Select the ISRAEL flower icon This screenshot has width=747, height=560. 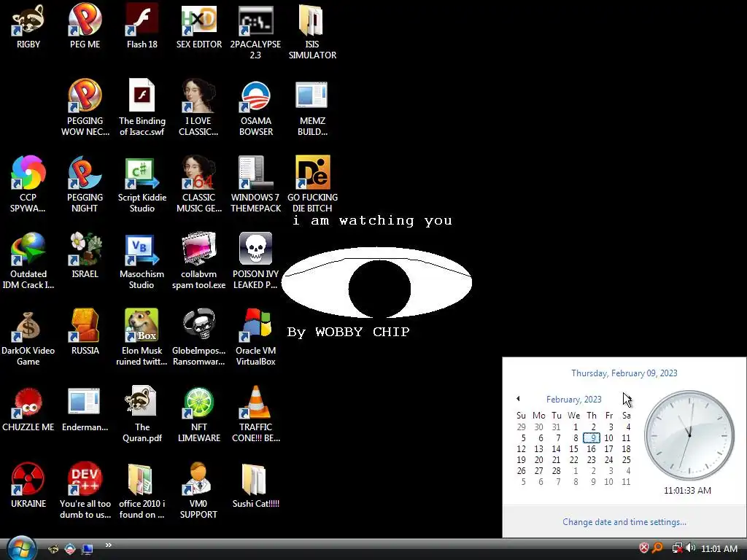pos(85,256)
